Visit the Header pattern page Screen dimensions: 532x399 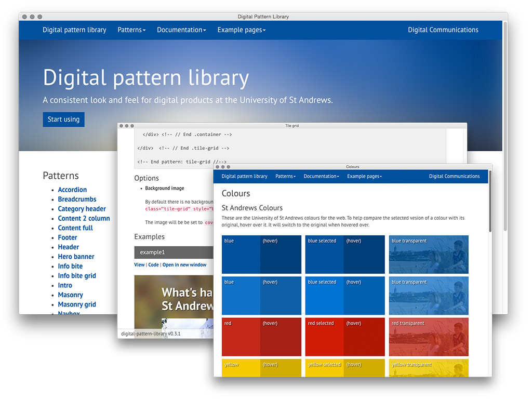[68, 247]
